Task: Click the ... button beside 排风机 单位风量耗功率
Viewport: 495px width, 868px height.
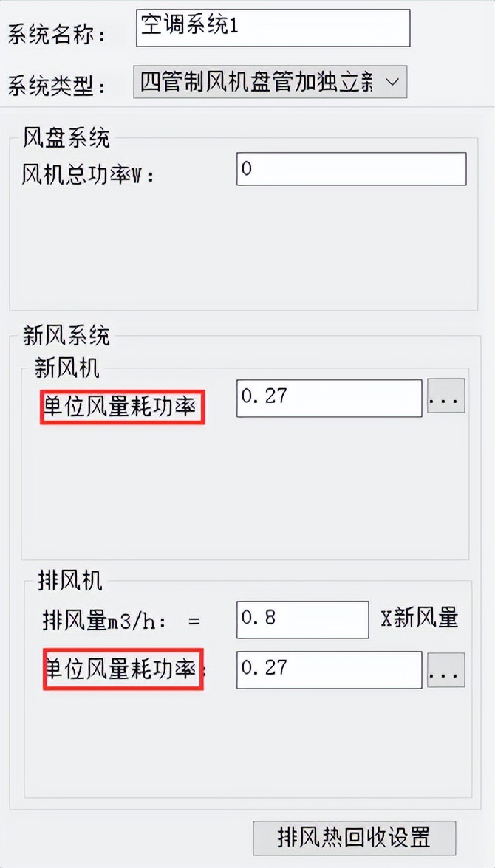Action: point(446,669)
